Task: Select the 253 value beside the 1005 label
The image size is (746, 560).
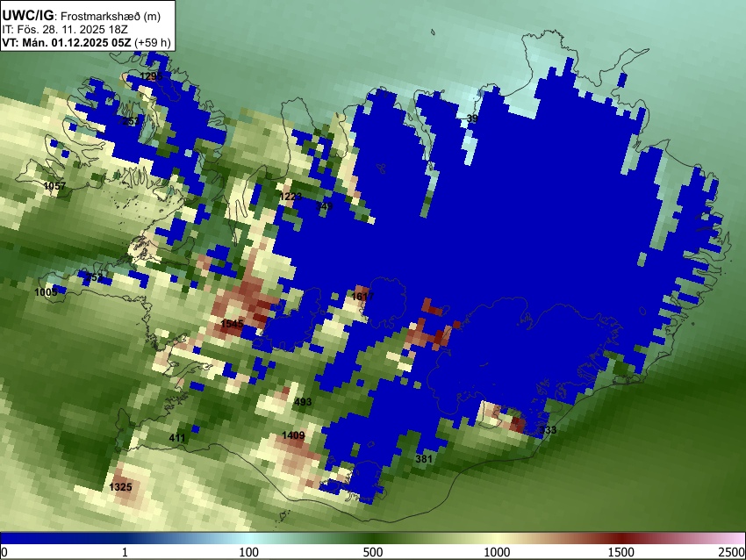Action: pyautogui.click(x=94, y=276)
